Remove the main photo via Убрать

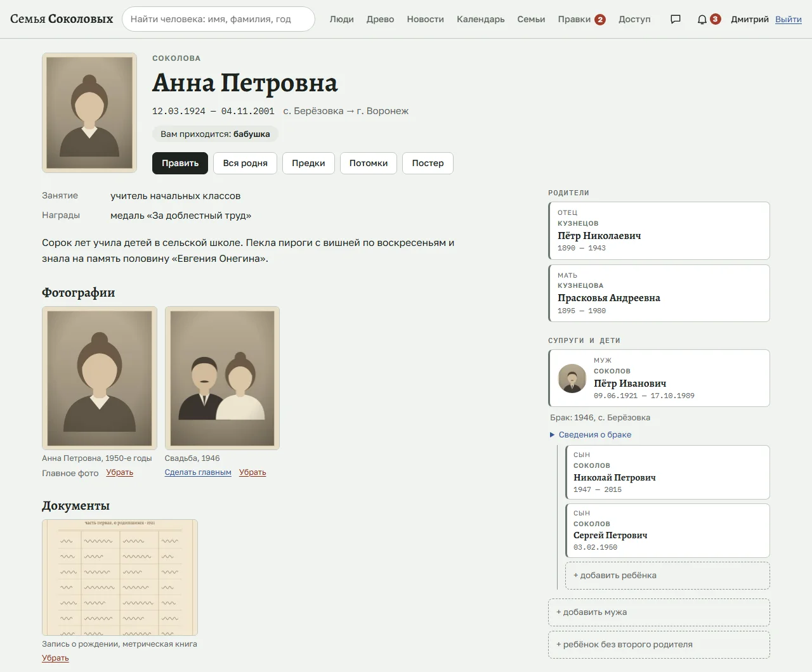pos(120,472)
